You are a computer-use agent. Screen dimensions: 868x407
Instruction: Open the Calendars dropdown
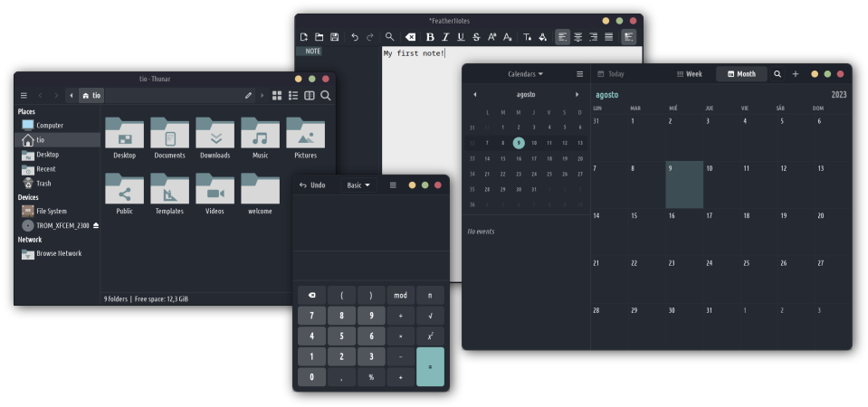click(x=525, y=74)
